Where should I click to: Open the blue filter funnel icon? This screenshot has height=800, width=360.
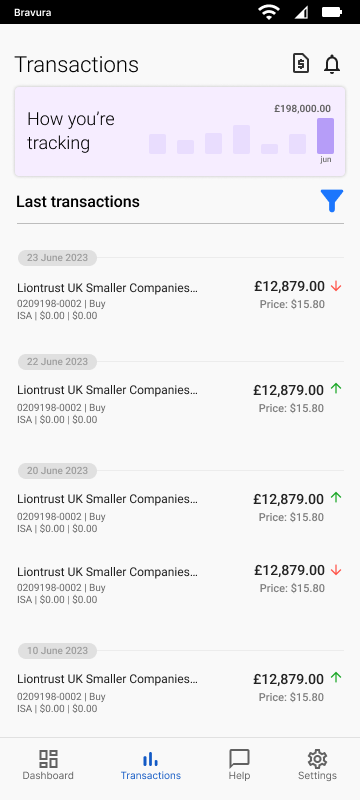[x=332, y=201]
